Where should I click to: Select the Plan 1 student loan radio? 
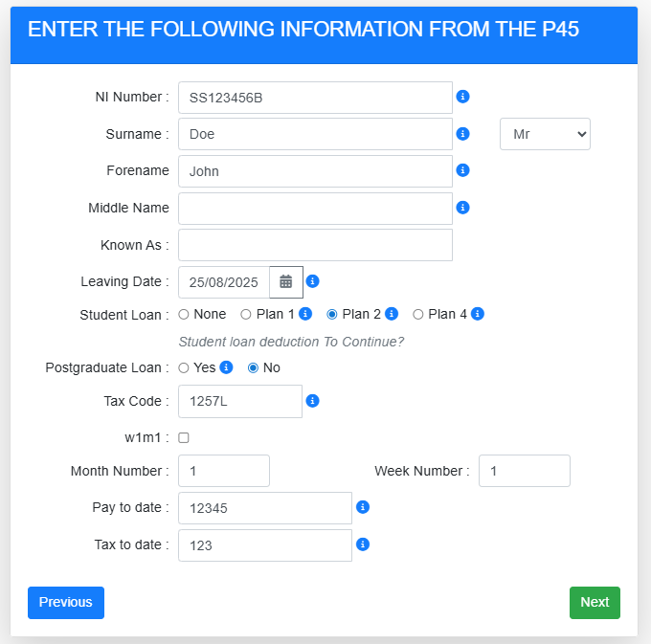[246, 314]
